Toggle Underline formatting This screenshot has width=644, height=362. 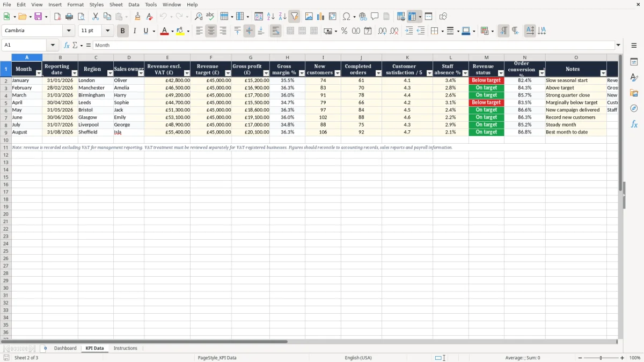pos(145,31)
